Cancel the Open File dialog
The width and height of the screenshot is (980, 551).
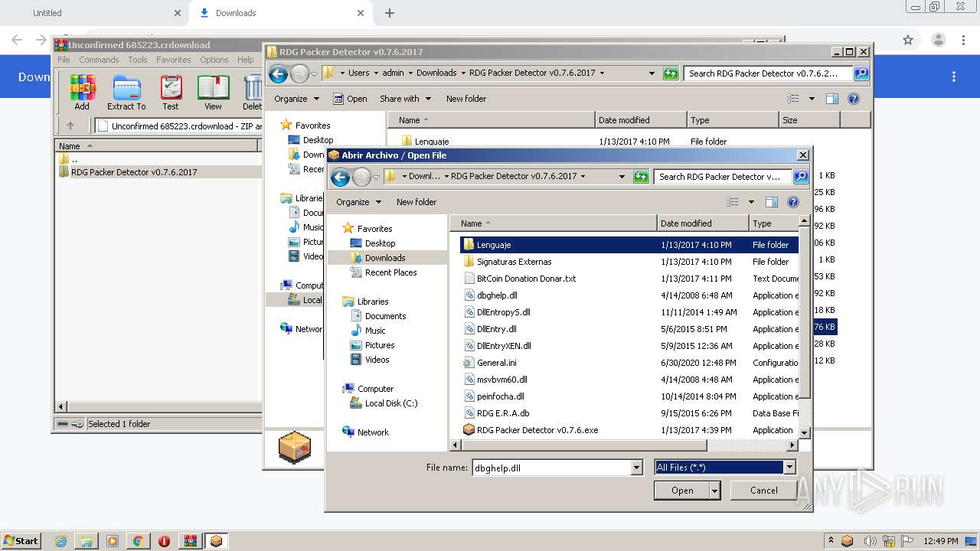pyautogui.click(x=763, y=491)
